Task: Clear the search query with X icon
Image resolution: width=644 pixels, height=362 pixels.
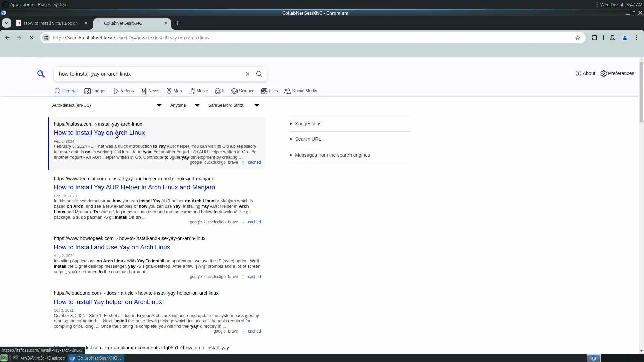Action: coord(247,74)
